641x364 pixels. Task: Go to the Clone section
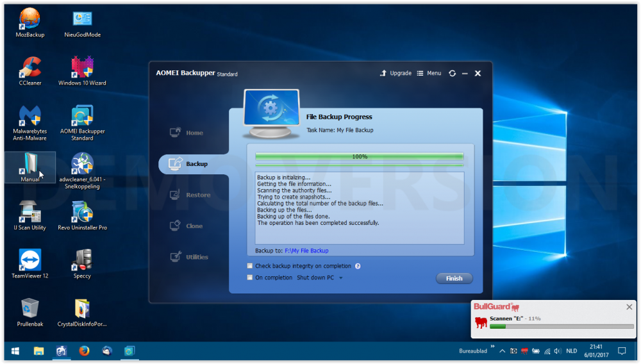tap(194, 226)
